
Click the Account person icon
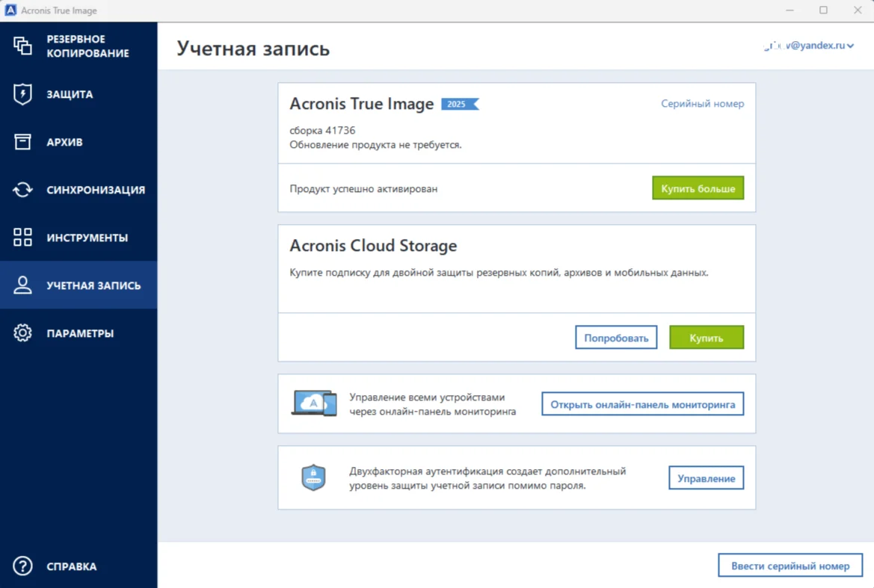[22, 285]
